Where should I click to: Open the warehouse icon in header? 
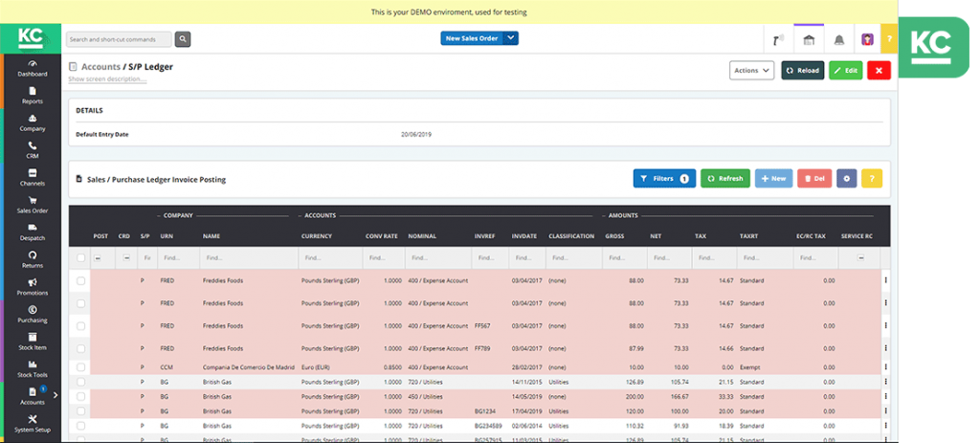pos(809,40)
